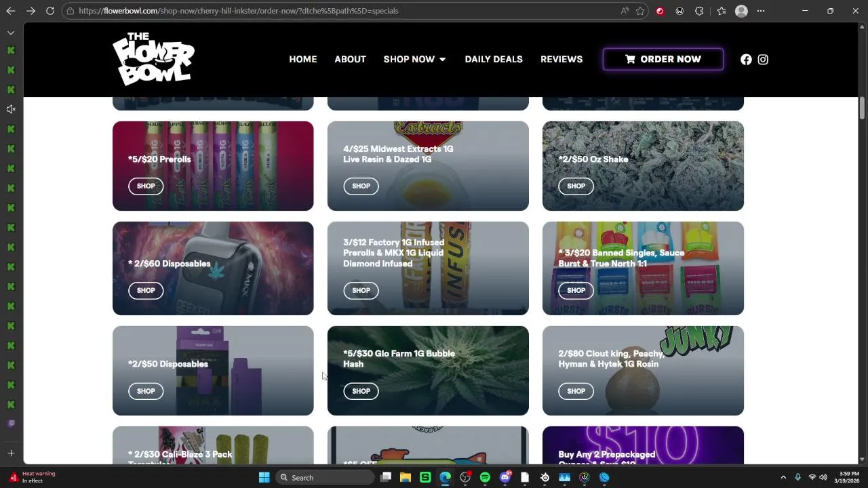Go to the Home page

click(303, 60)
